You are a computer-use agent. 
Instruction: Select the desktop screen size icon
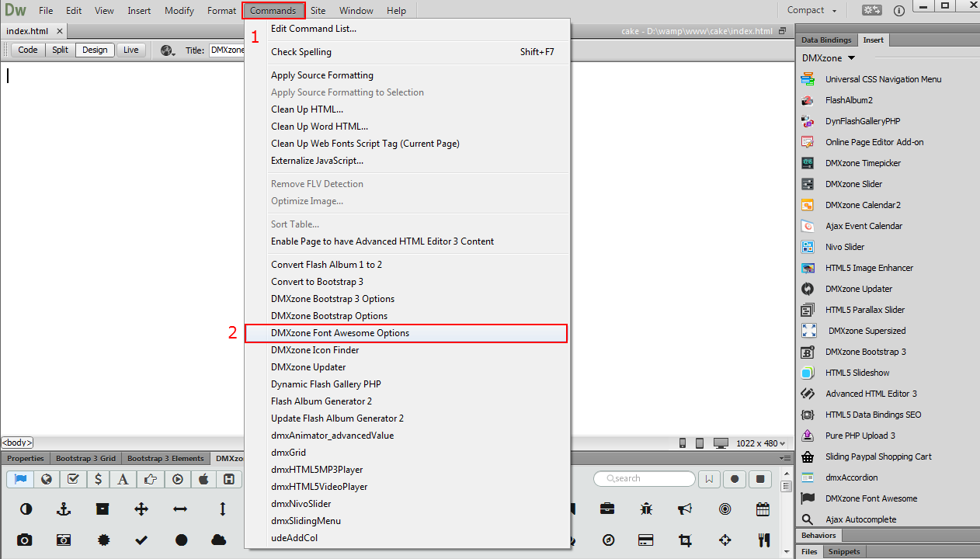click(721, 443)
